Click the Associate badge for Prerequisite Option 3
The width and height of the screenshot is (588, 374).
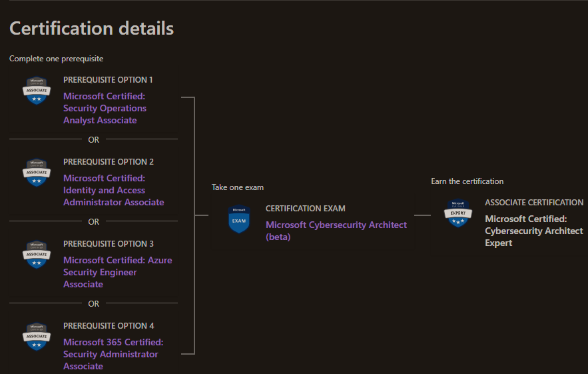tap(37, 255)
